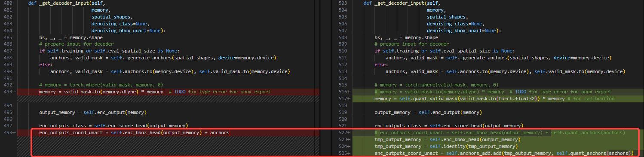The image size is (644, 157).
Task: Click 'spatial_shapes,' parameter on line 482
Action: (112, 17)
